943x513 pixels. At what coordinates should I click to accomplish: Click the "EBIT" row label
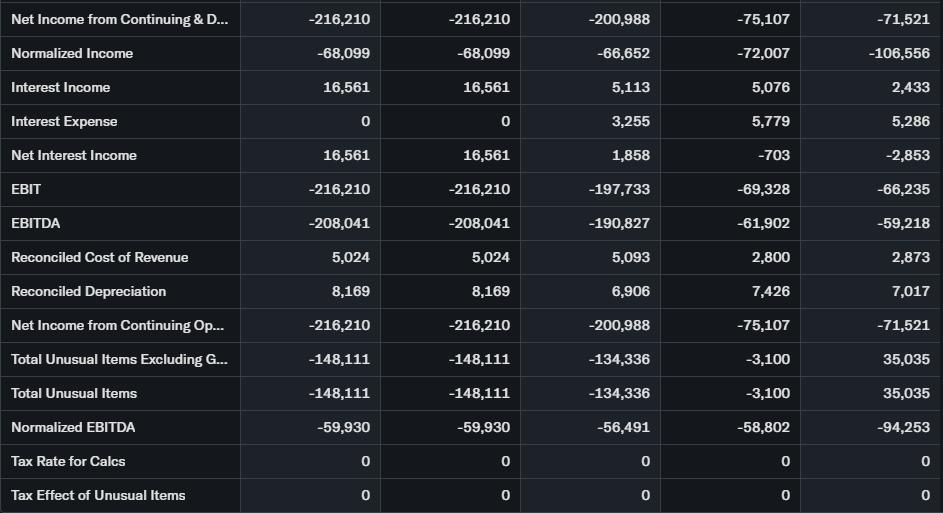coord(26,190)
